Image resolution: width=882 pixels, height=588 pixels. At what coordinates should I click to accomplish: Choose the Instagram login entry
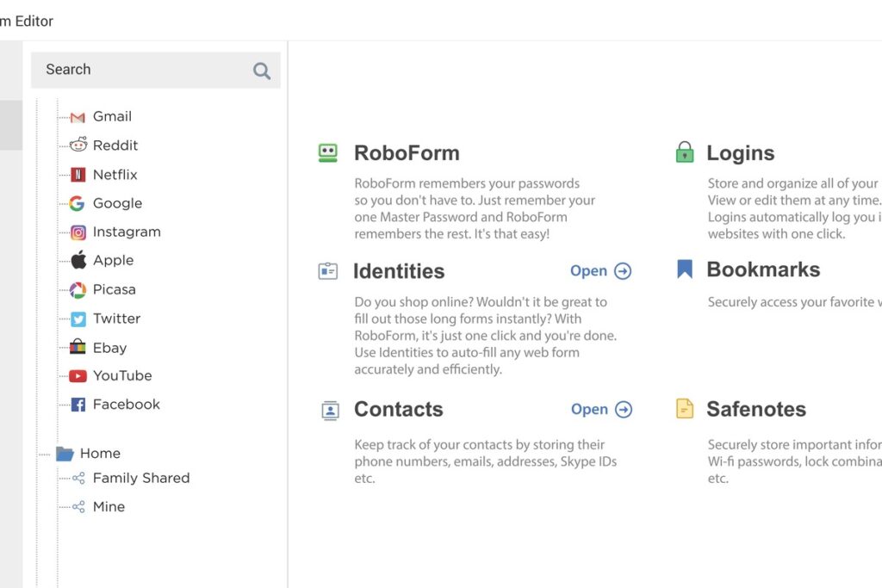pyautogui.click(x=127, y=232)
